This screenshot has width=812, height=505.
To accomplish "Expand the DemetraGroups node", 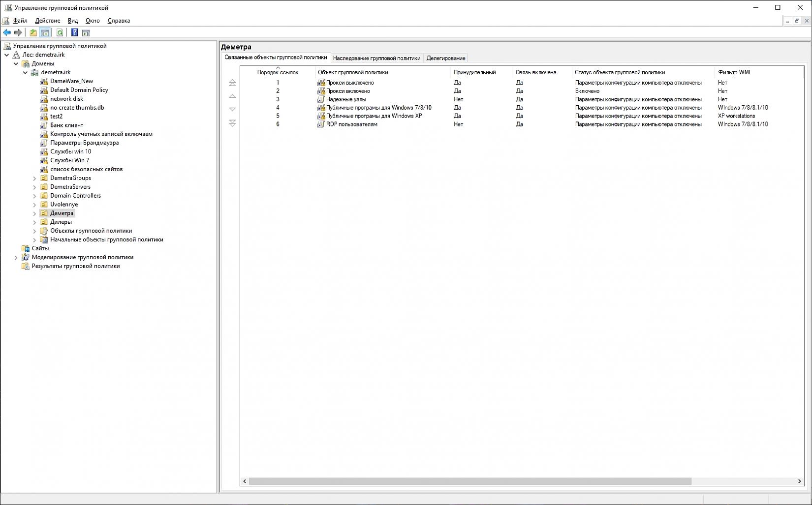I will point(34,178).
